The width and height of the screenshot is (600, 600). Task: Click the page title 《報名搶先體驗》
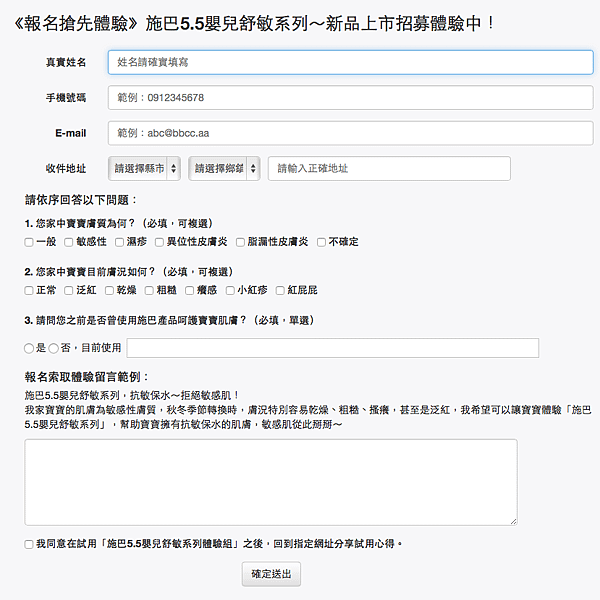(x=75, y=24)
